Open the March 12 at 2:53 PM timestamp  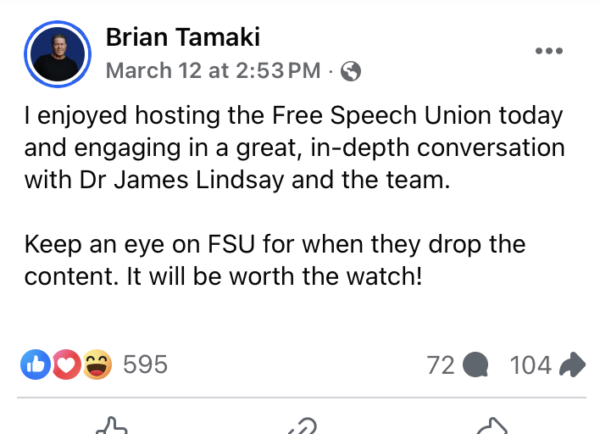point(213,71)
